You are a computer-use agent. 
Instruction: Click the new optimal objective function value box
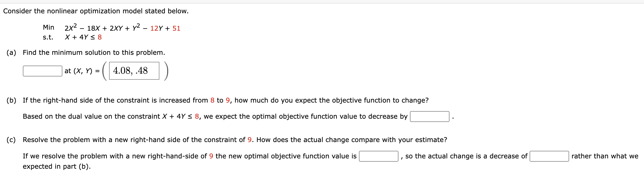(379, 156)
